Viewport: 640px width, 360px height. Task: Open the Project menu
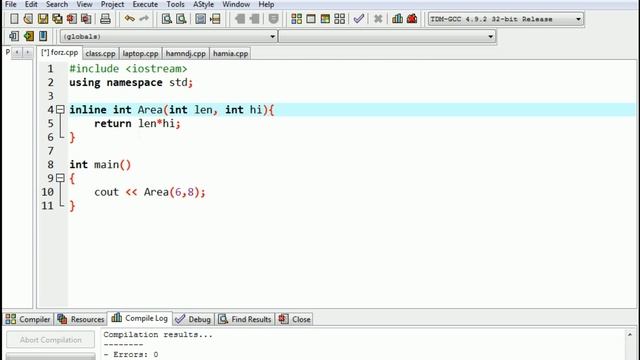tap(112, 4)
